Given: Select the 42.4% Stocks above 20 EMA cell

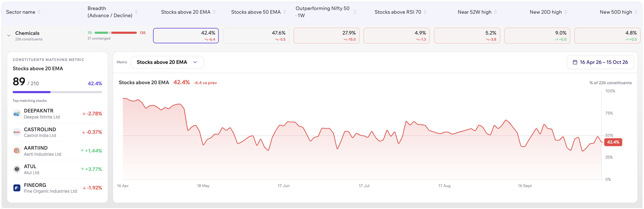Looking at the screenshot, I should 186,36.
